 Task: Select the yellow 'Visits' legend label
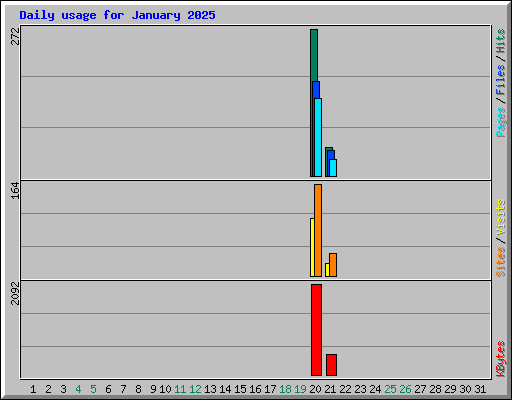coord(500,217)
